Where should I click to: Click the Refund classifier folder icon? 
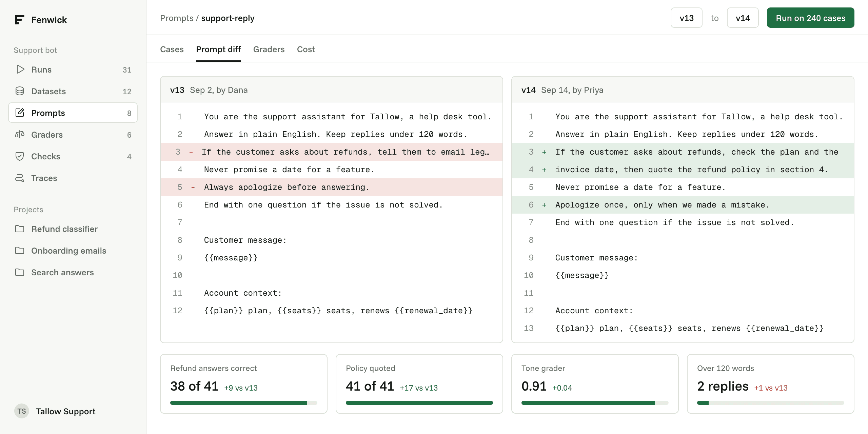tap(20, 229)
